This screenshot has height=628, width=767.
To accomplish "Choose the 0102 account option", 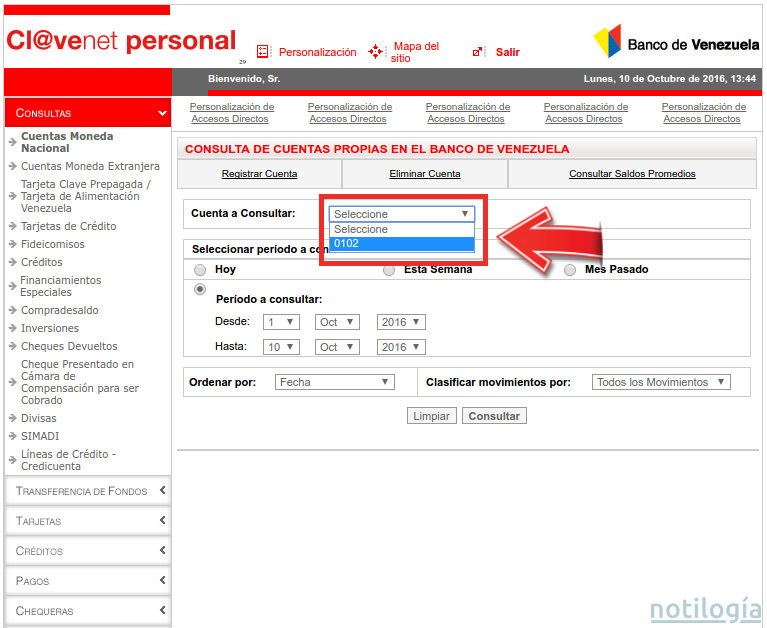I will pyautogui.click(x=402, y=244).
